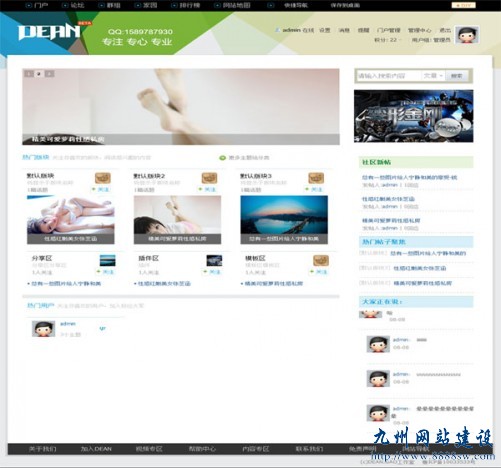Click the 退出 logout link
This screenshot has width=501, height=468.
tap(445, 30)
